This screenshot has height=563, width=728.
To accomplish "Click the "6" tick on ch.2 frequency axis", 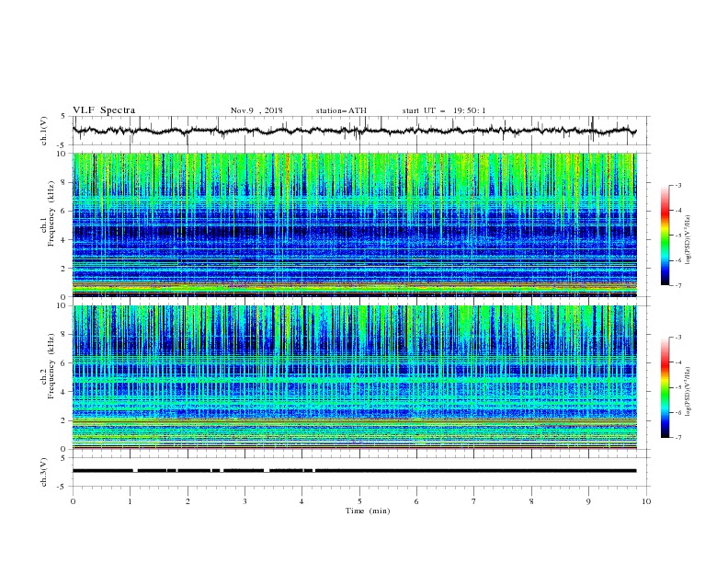I will [64, 362].
